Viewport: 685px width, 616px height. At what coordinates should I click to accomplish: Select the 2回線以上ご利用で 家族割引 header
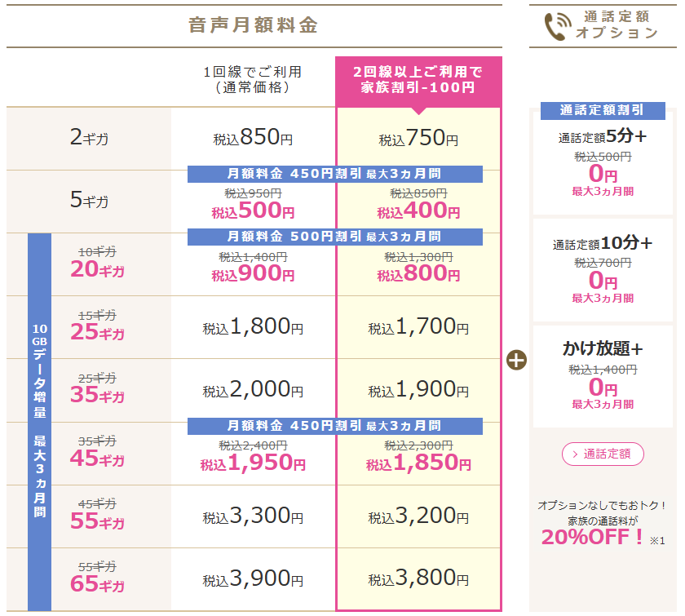pos(418,82)
